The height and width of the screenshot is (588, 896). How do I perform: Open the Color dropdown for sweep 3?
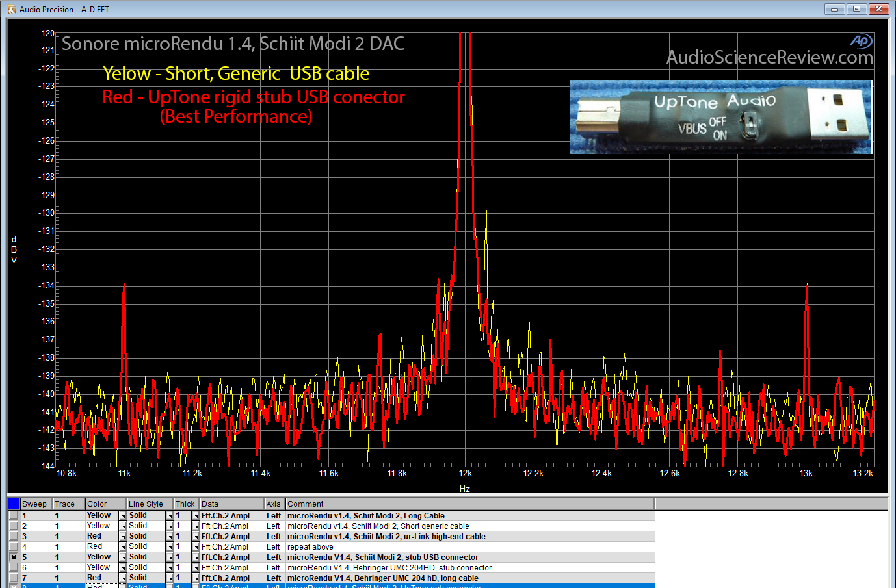[x=123, y=536]
